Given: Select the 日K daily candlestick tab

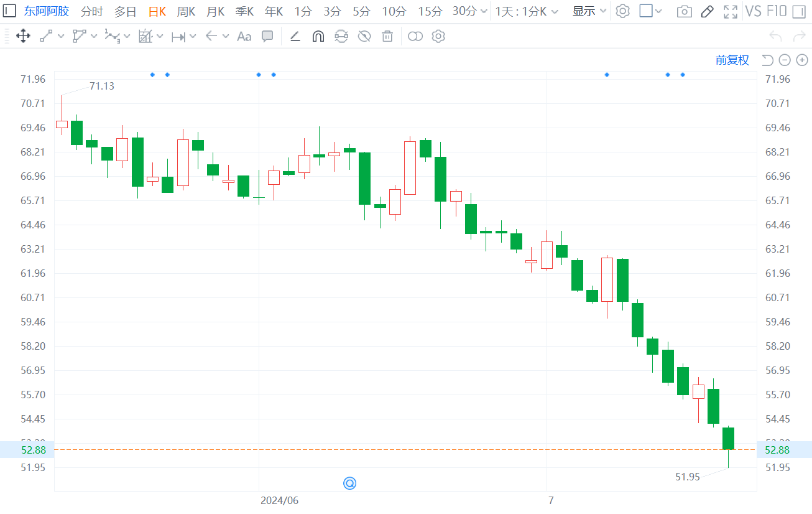Looking at the screenshot, I should (x=157, y=11).
